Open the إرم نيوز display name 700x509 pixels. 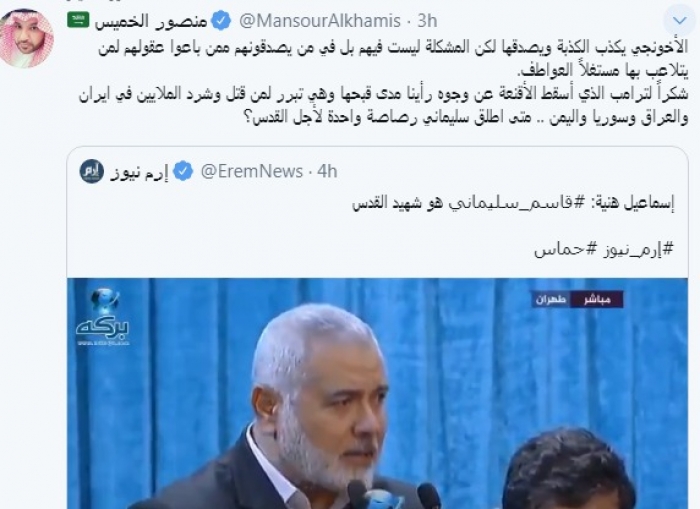pos(139,172)
